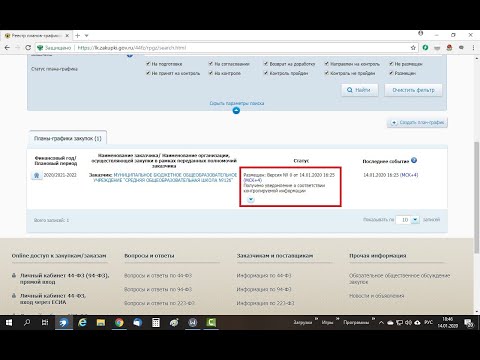Image resolution: width=480 pixels, height=360 pixels.
Task: Click the chat bubble extension icon
Action: click(x=461, y=48)
